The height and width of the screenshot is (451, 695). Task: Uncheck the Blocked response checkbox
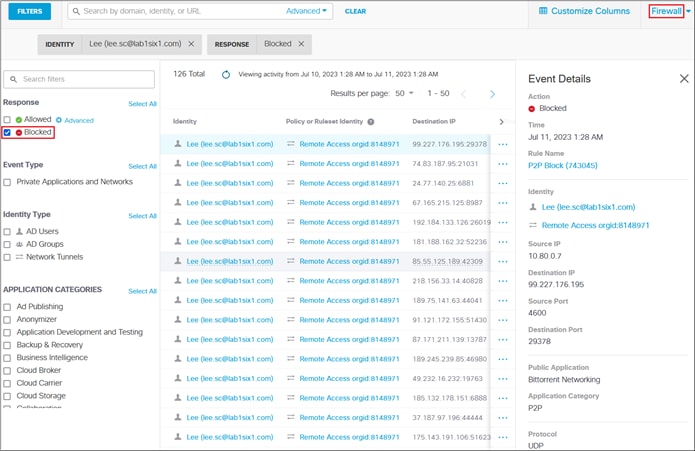coord(7,132)
